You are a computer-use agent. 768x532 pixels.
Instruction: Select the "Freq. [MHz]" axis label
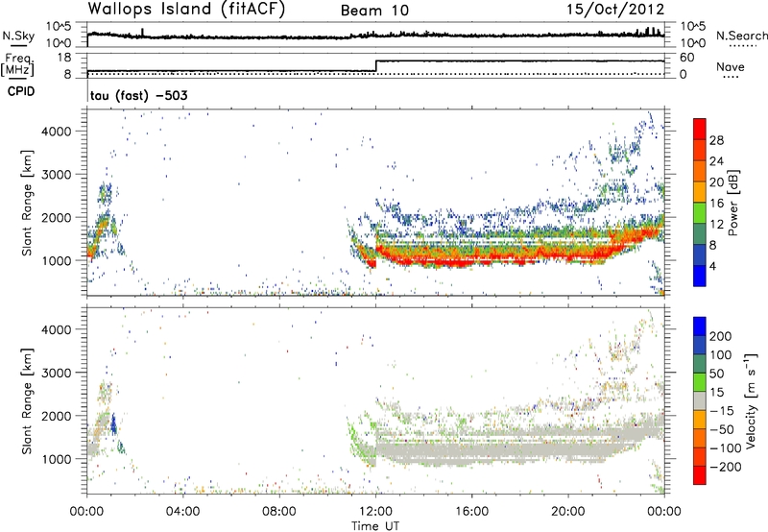point(17,64)
